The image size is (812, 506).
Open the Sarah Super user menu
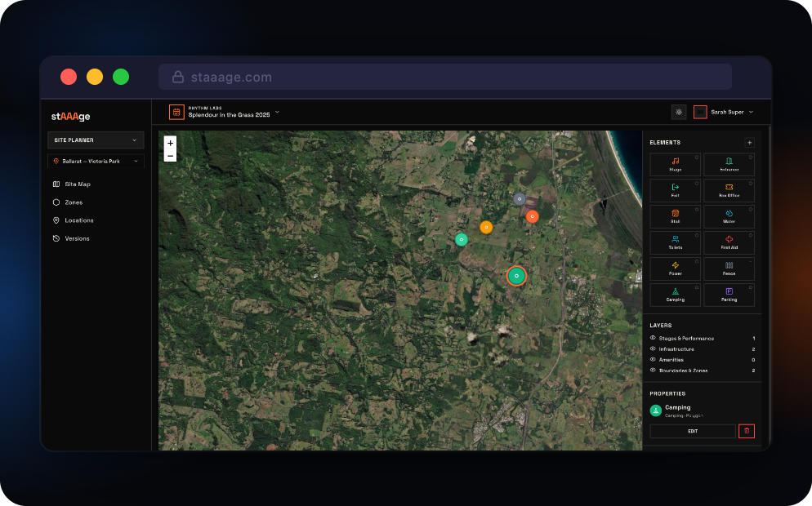pyautogui.click(x=724, y=112)
